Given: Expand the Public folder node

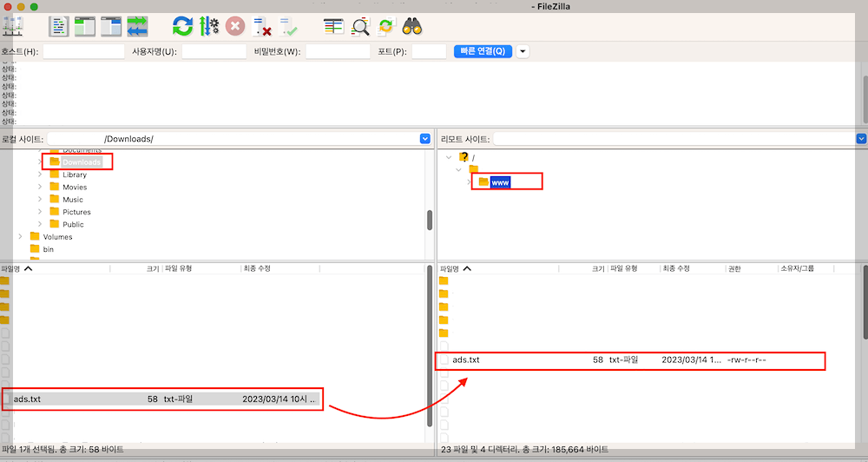Looking at the screenshot, I should [x=40, y=224].
